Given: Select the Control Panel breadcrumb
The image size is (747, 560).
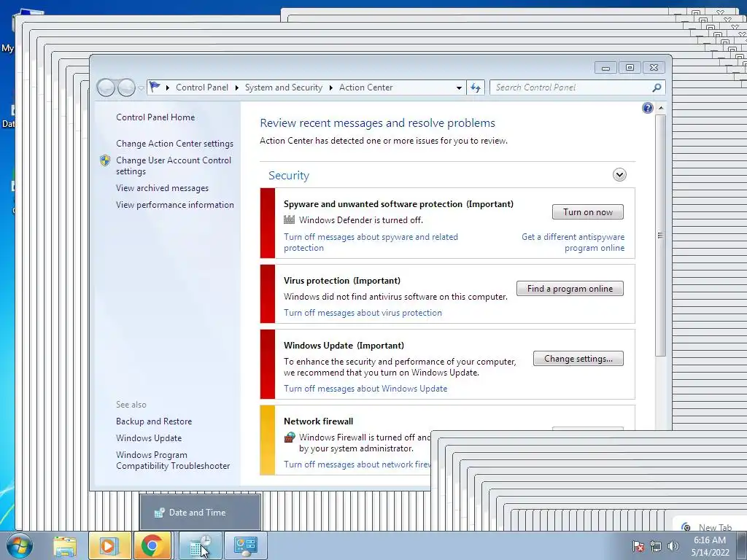Looking at the screenshot, I should pyautogui.click(x=202, y=87).
